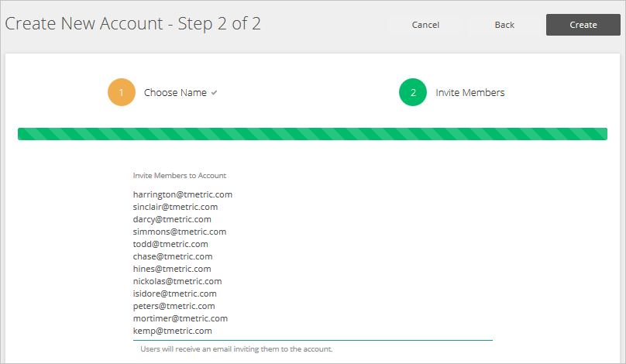Place cursor on sinclair@tmetric.com line
Image resolution: width=626 pixels, height=364 pixels.
pyautogui.click(x=175, y=207)
